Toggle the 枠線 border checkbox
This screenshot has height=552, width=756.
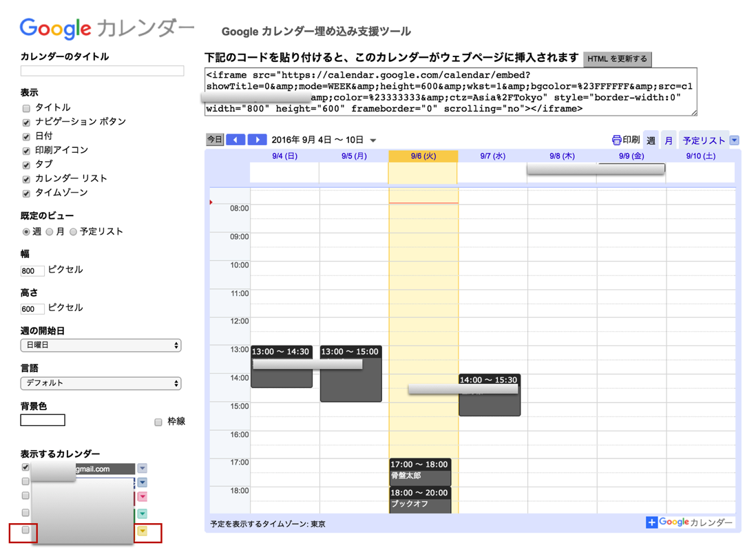tap(158, 422)
